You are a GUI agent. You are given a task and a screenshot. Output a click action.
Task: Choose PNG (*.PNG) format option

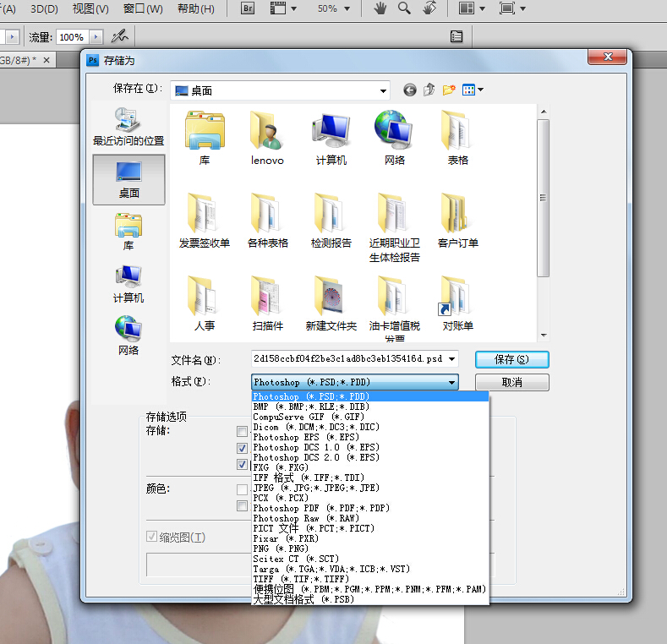tap(370, 548)
